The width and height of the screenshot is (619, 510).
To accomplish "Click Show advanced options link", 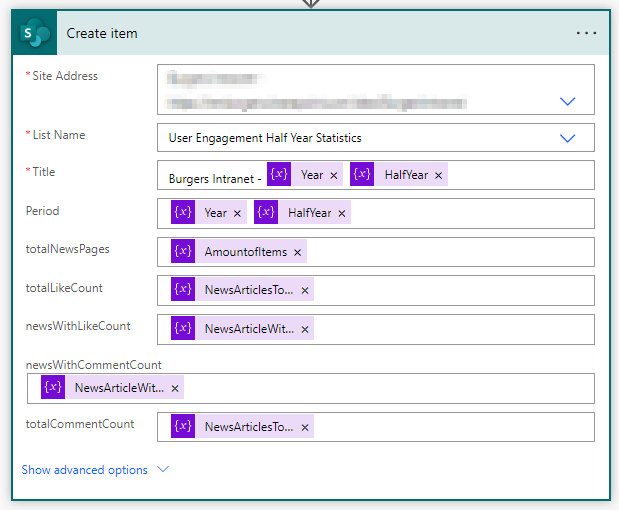I will [84, 470].
